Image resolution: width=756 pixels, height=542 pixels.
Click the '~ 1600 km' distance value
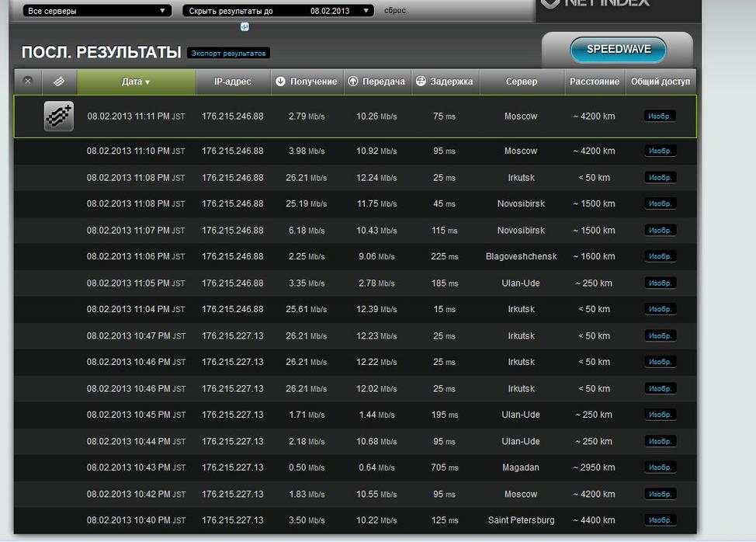pyautogui.click(x=594, y=256)
